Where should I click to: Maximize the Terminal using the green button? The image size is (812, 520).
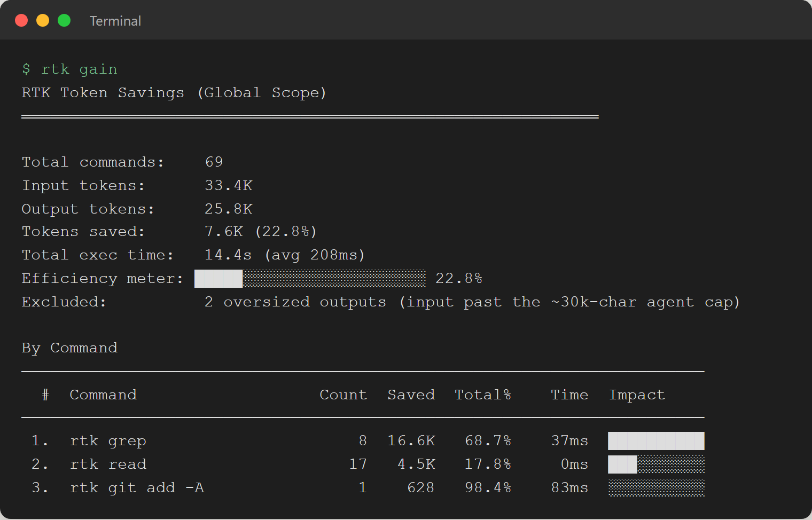tap(64, 20)
